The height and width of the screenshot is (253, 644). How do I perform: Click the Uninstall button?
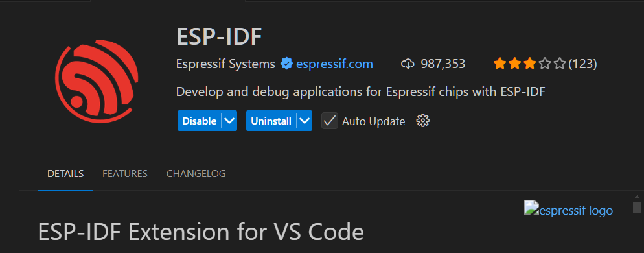(271, 121)
